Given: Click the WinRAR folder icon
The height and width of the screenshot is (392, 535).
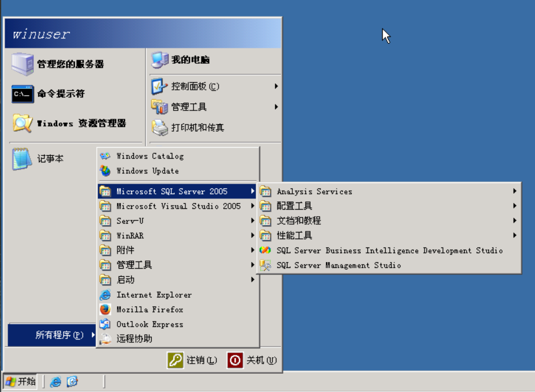Looking at the screenshot, I should [x=106, y=236].
